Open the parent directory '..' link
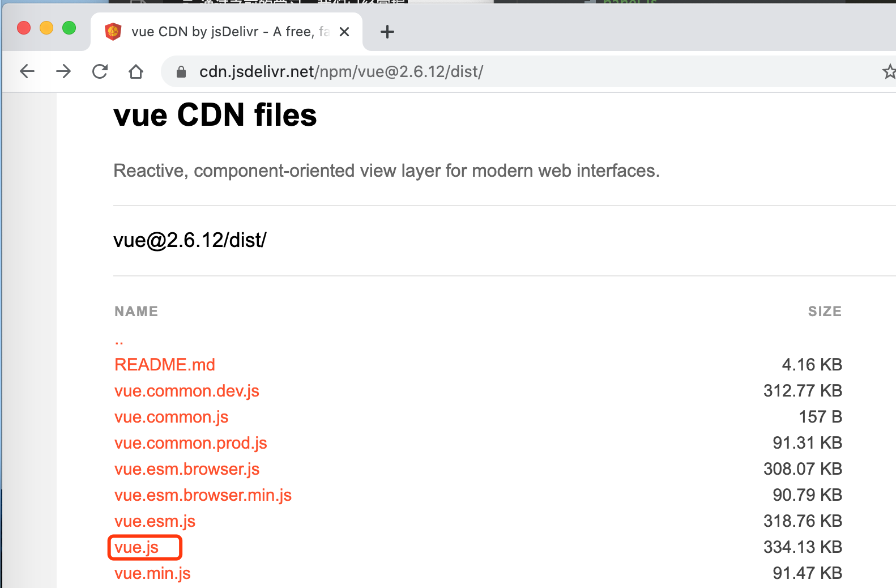896x588 pixels. [x=119, y=342]
